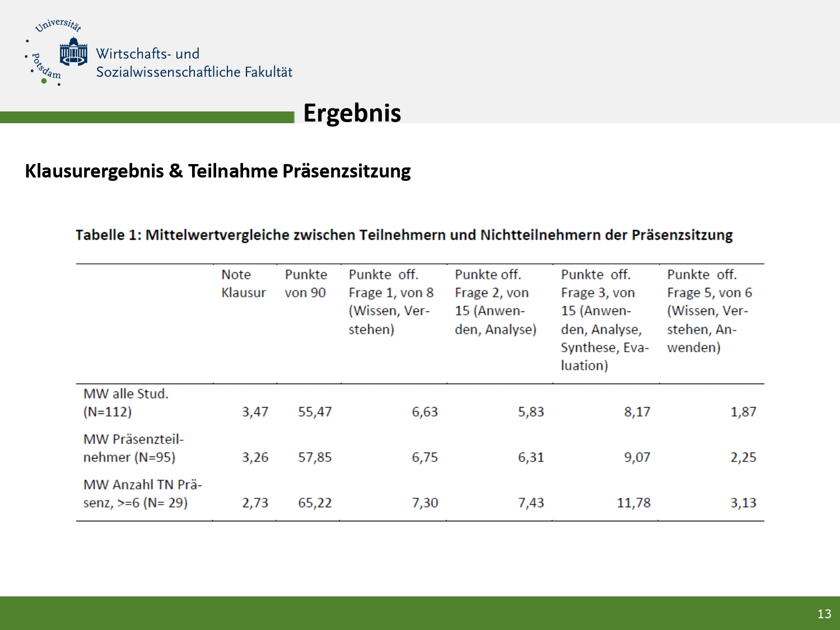Select the Tabelle 1 caption text
840x630 pixels.
[404, 235]
